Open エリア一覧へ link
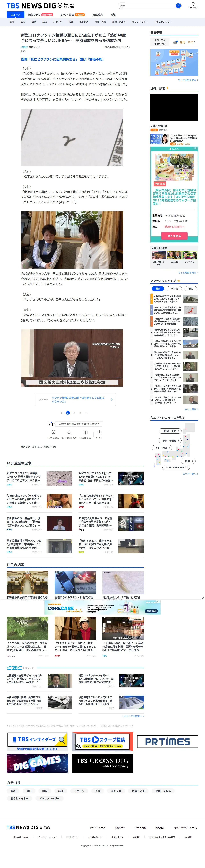The width and height of the screenshot is (205, 868). pyautogui.click(x=190, y=474)
